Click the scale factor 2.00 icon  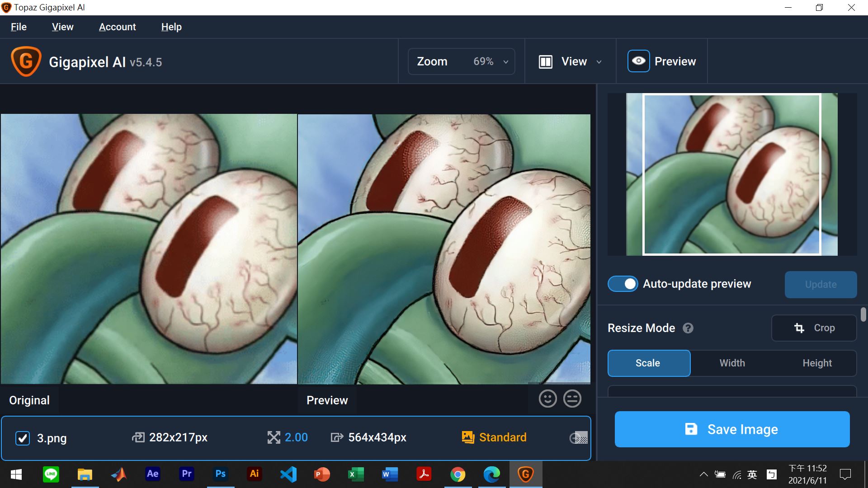274,437
